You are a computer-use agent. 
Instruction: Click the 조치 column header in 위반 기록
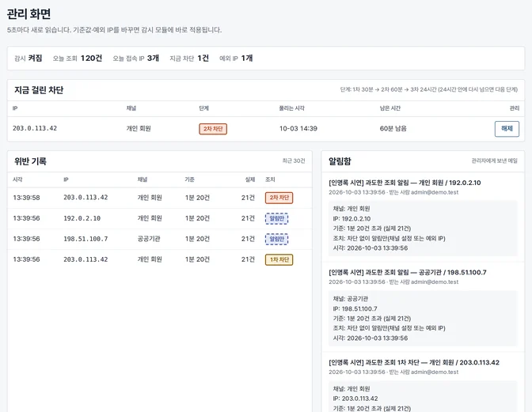coord(270,180)
